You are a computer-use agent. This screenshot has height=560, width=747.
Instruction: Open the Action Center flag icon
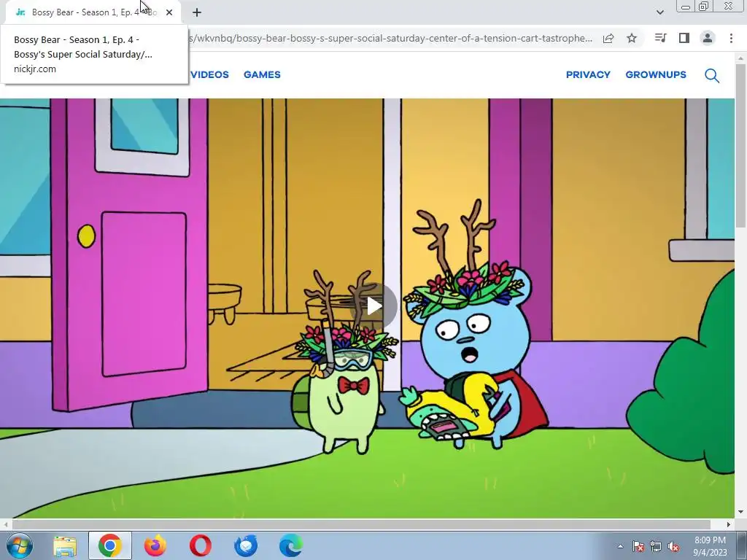coord(638,546)
